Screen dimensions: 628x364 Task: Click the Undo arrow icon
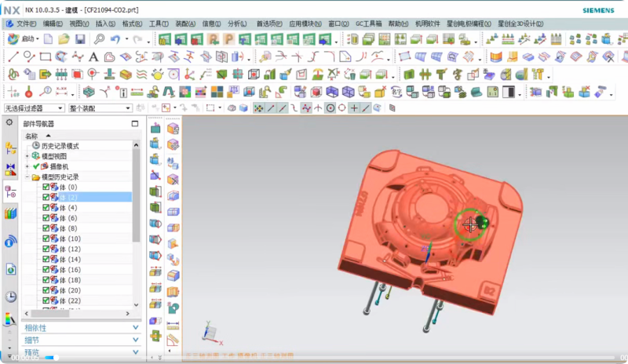[x=116, y=38]
